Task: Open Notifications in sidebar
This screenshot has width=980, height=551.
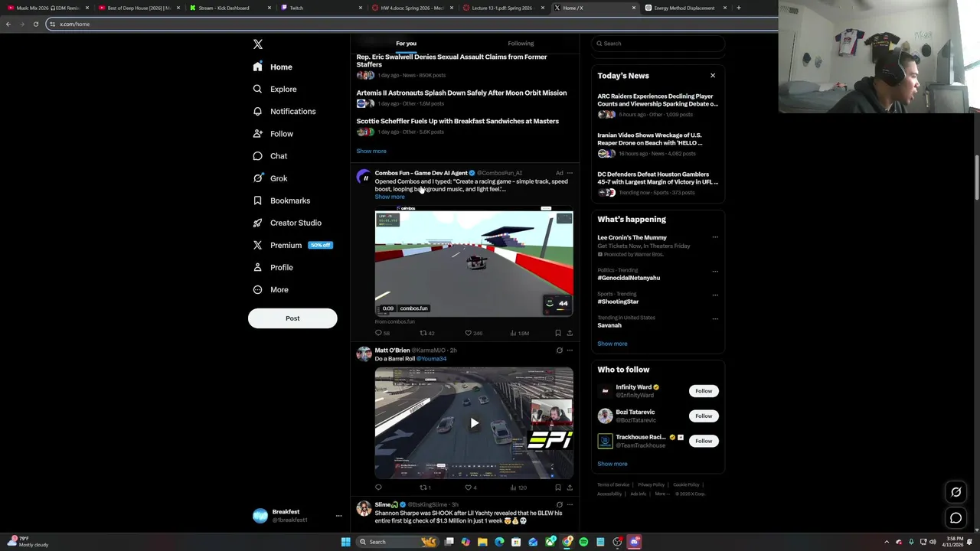Action: click(x=284, y=111)
